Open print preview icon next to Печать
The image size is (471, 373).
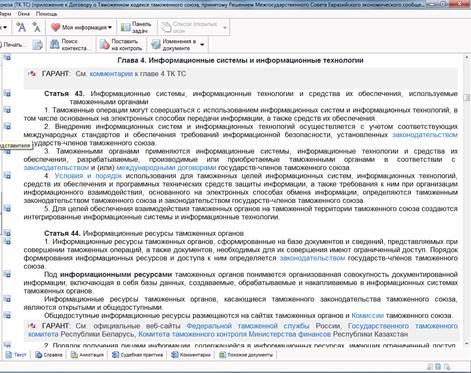click(x=37, y=45)
